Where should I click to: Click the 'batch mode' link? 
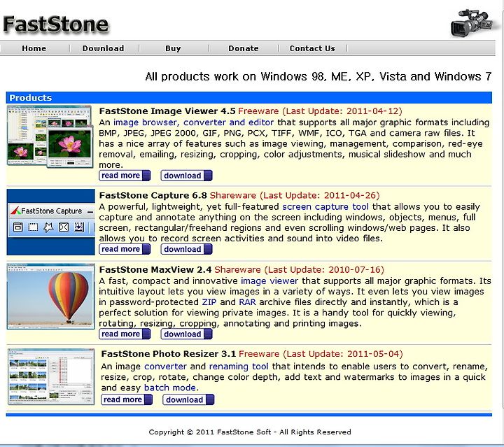tap(170, 388)
